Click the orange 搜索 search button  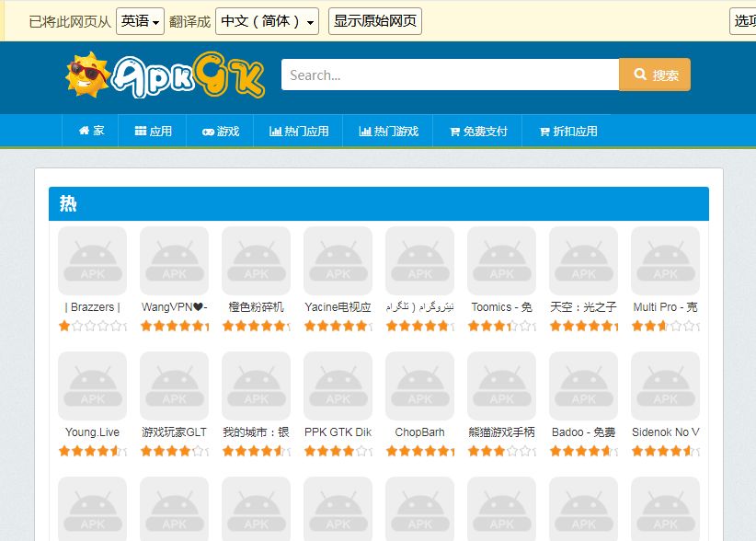coord(655,75)
